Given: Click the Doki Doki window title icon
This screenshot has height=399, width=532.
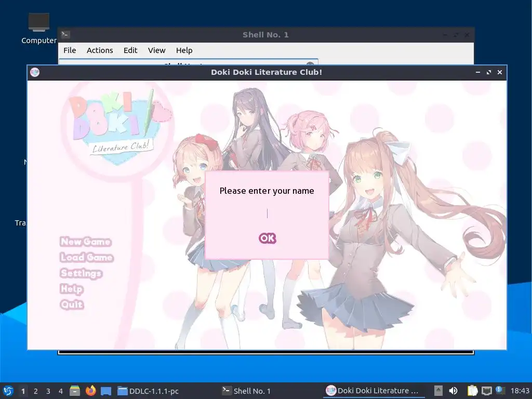Looking at the screenshot, I should (35, 72).
